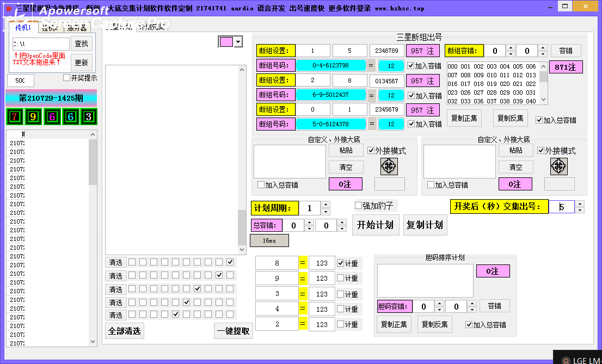Click the 第210729-1425期 gradient banner

[x=51, y=98]
